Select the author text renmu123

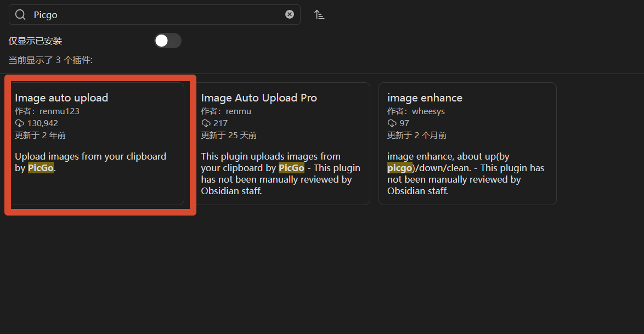click(x=59, y=111)
